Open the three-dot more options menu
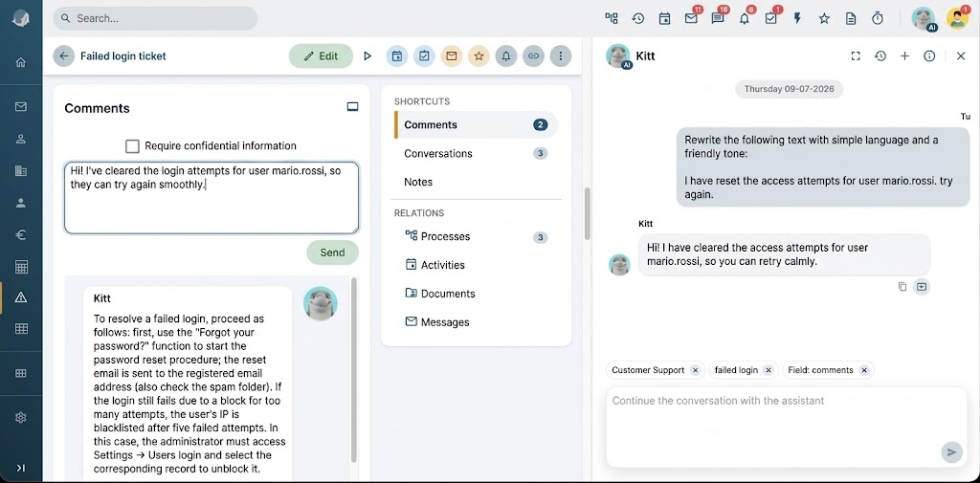This screenshot has height=483, width=980. 561,56
